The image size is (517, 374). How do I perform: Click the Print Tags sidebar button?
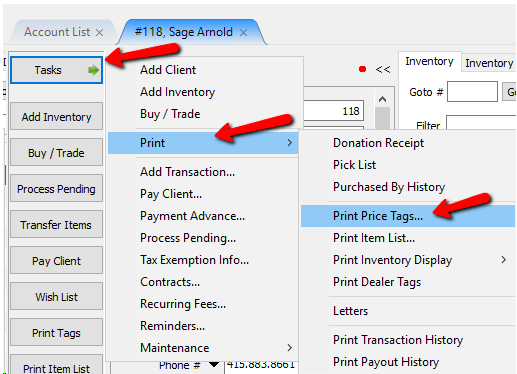[56, 332]
